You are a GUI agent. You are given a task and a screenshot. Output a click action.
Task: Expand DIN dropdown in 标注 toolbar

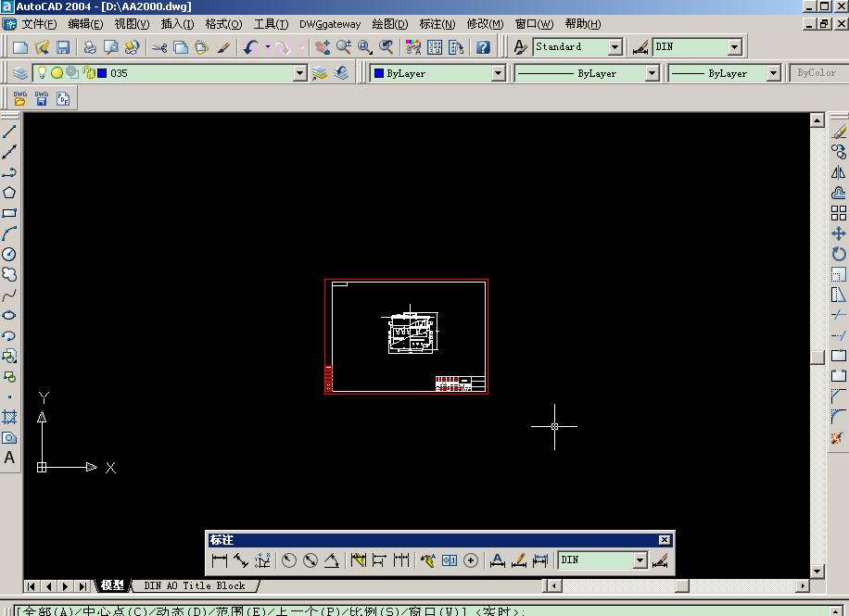pyautogui.click(x=640, y=560)
